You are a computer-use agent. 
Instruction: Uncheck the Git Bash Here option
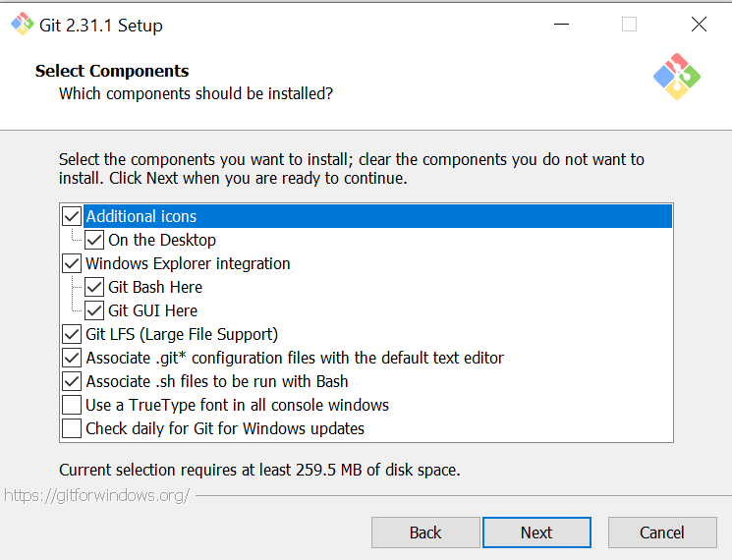(x=94, y=287)
